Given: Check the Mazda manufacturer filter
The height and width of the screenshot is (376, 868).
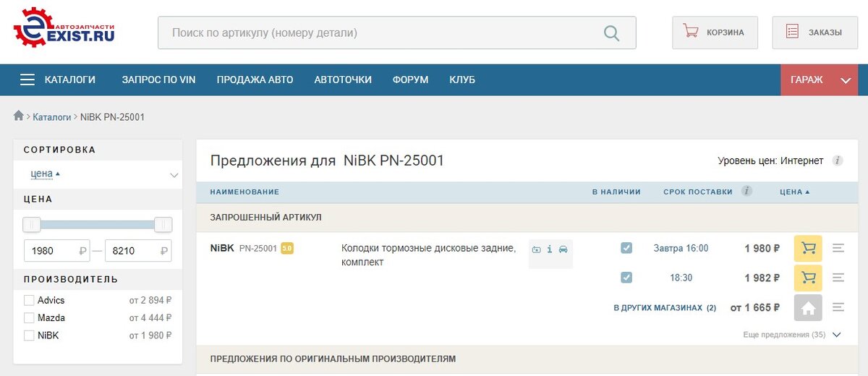Looking at the screenshot, I should [x=29, y=317].
